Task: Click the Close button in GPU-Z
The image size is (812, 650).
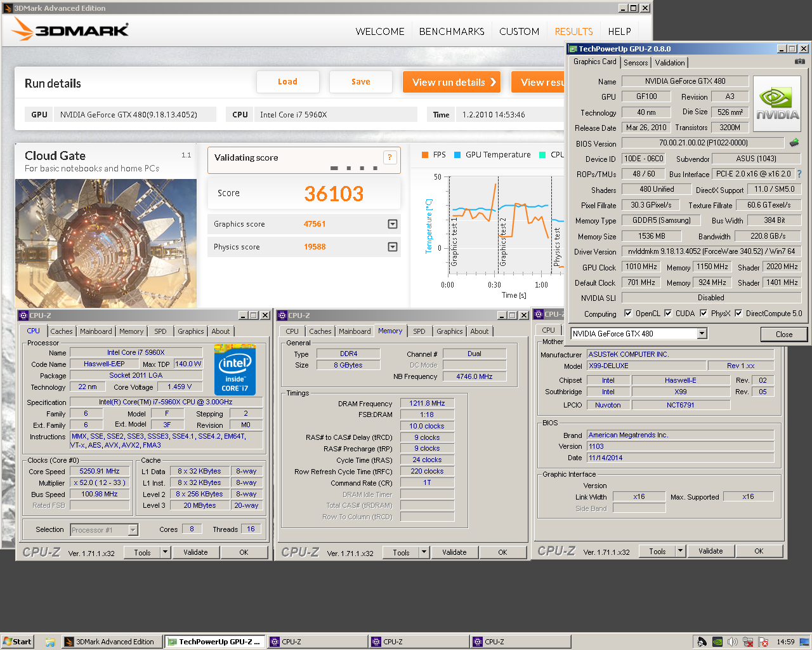Action: click(x=784, y=334)
